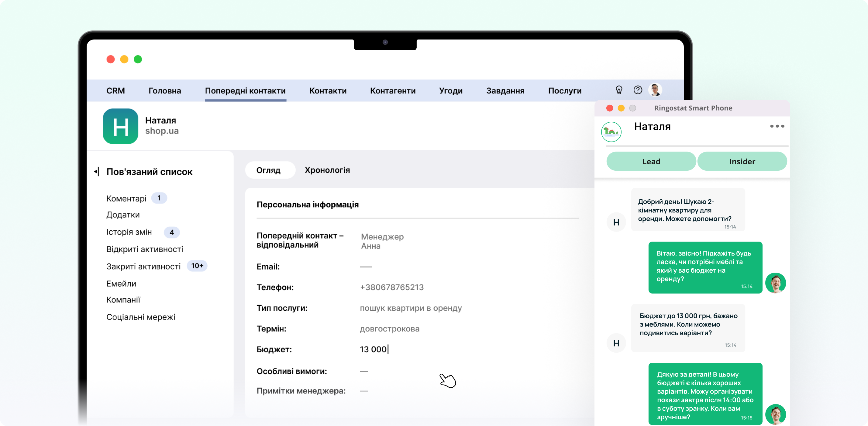Click the manager's photo avatar beside a green message

click(x=776, y=283)
